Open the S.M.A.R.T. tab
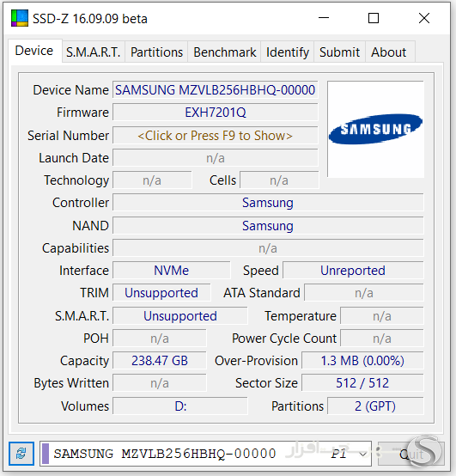Image resolution: width=456 pixels, height=476 pixels. [x=94, y=52]
